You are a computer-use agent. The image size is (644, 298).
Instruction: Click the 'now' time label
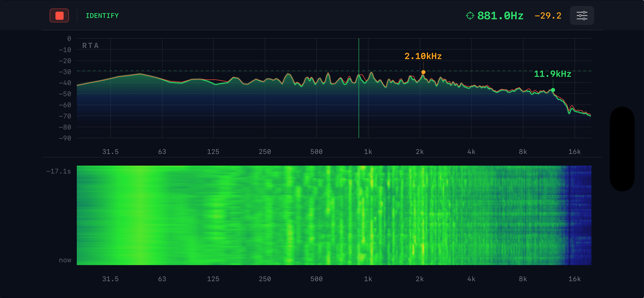(65, 260)
